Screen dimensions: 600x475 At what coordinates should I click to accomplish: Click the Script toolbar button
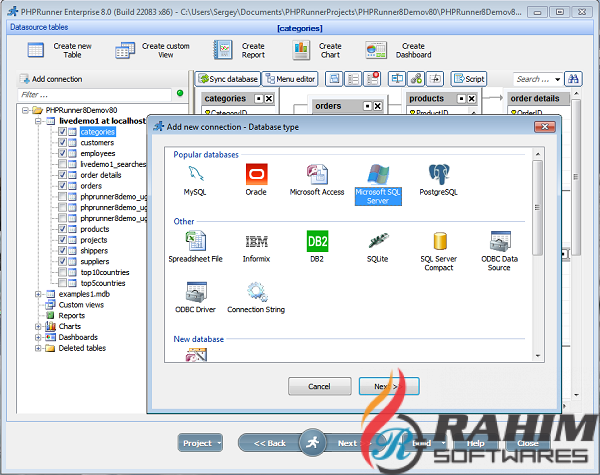tap(469, 79)
